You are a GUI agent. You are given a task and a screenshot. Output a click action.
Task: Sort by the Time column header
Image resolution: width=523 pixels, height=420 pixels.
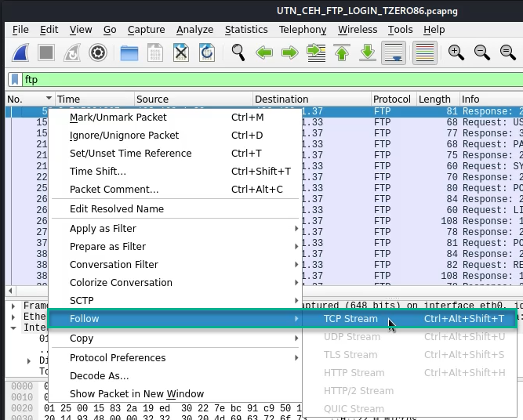click(95, 100)
